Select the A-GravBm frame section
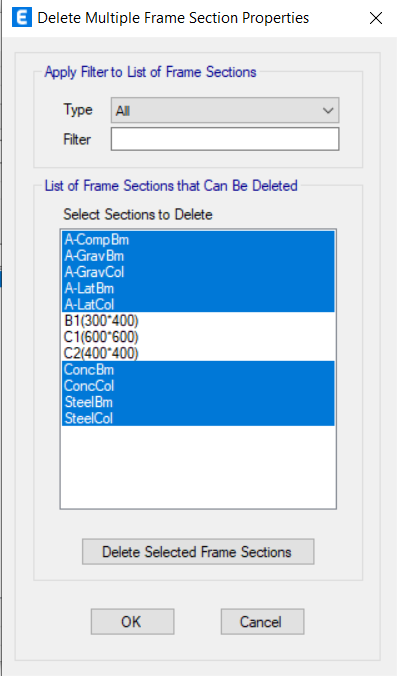 pyautogui.click(x=198, y=256)
